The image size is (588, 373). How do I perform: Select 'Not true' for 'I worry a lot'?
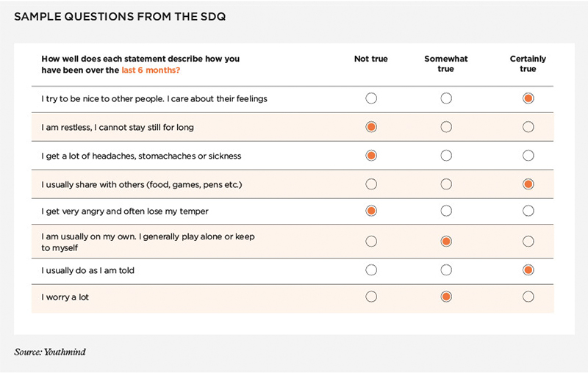point(371,297)
